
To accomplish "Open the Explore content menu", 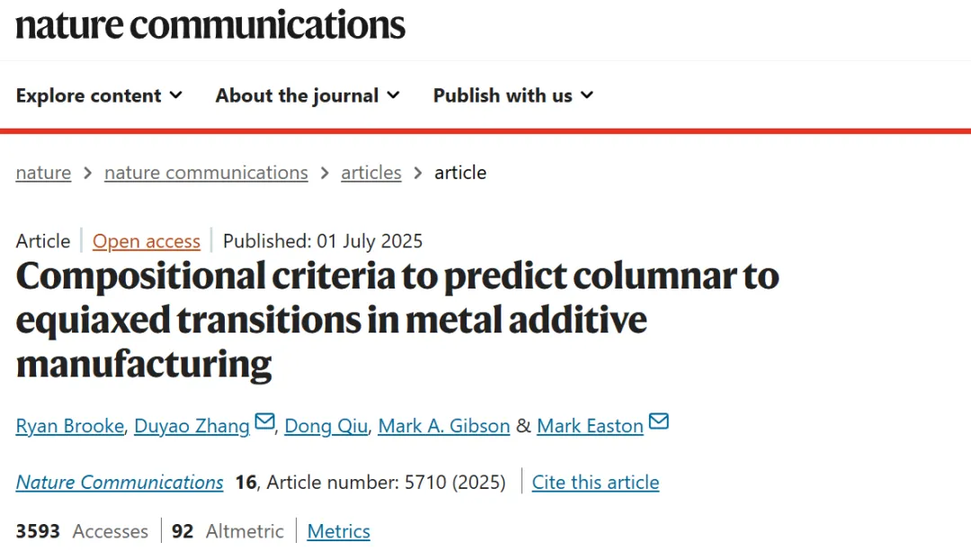I will pos(99,95).
